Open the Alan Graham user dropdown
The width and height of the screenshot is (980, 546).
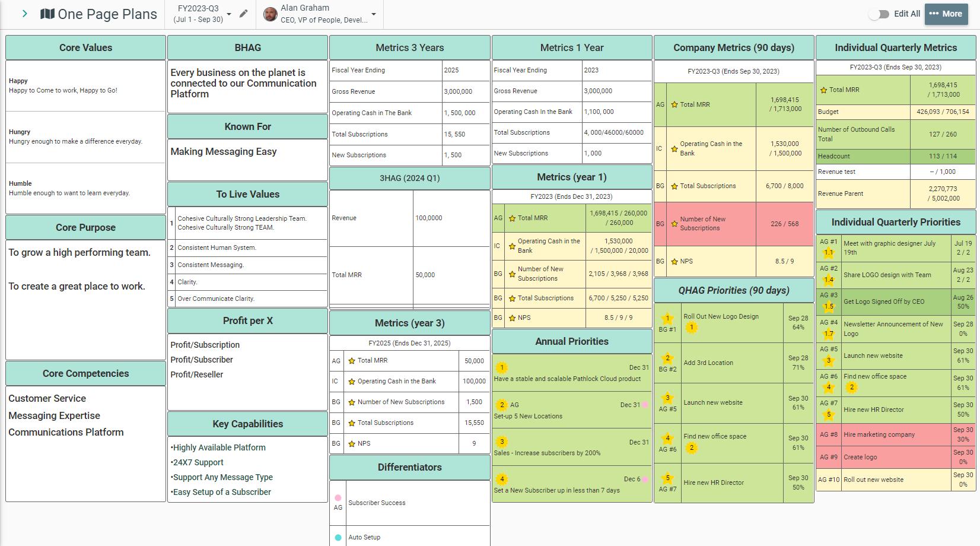click(x=373, y=13)
